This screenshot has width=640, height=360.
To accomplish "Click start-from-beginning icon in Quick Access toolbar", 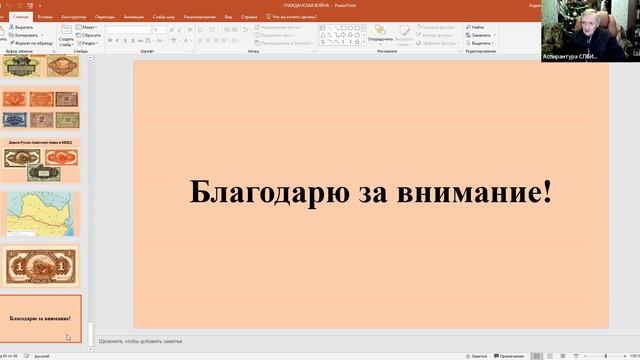I will (x=30, y=6).
